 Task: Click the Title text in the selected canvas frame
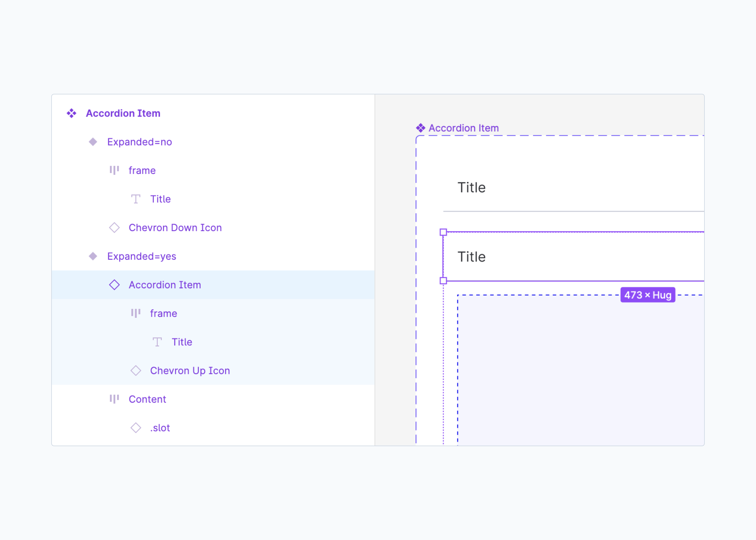click(471, 257)
